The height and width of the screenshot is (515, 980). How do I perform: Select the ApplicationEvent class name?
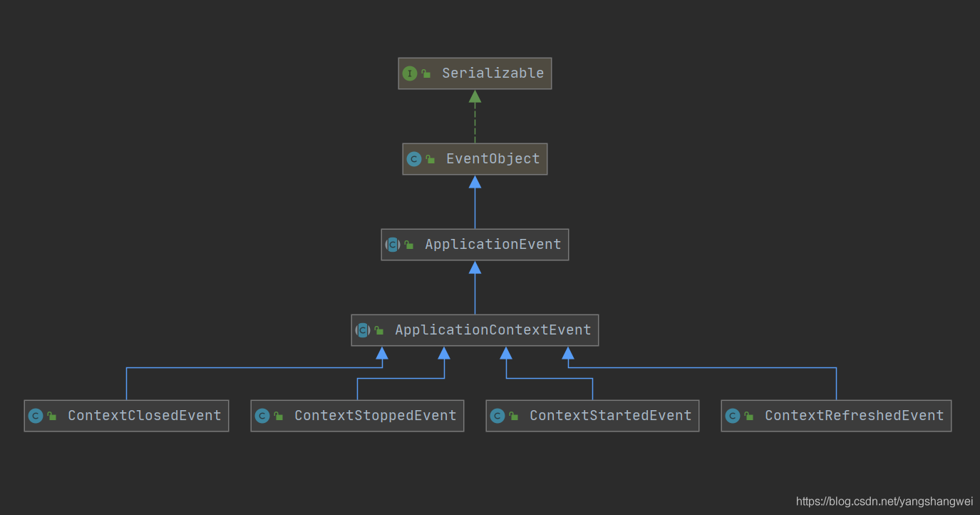pyautogui.click(x=492, y=245)
